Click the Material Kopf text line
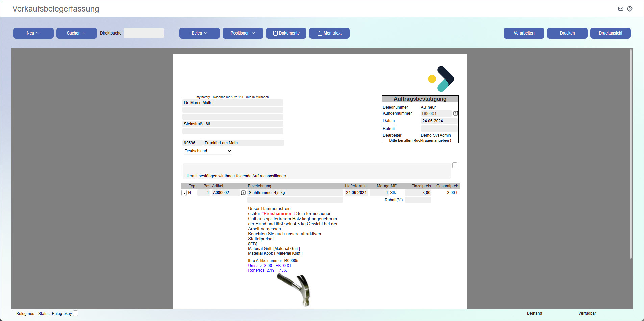 click(275, 253)
